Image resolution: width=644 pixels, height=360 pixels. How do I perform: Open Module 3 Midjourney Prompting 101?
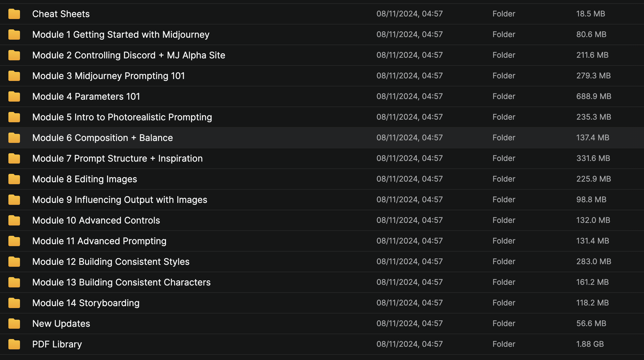(x=109, y=76)
